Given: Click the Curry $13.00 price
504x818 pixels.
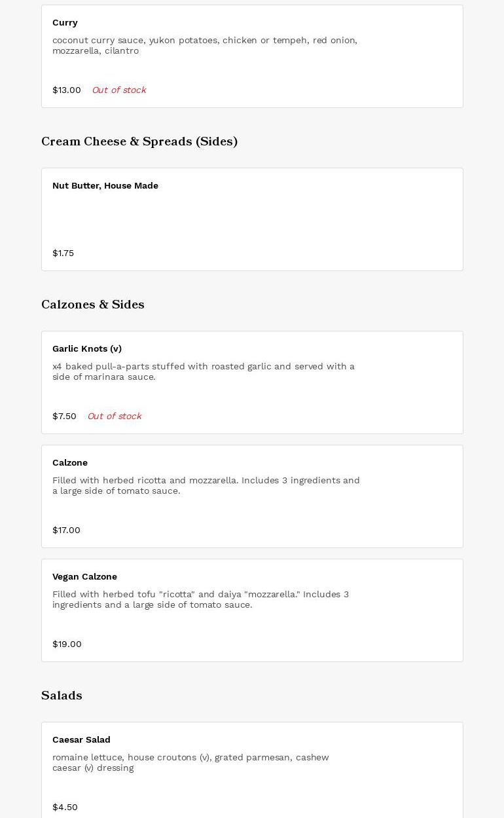Looking at the screenshot, I should (67, 90).
